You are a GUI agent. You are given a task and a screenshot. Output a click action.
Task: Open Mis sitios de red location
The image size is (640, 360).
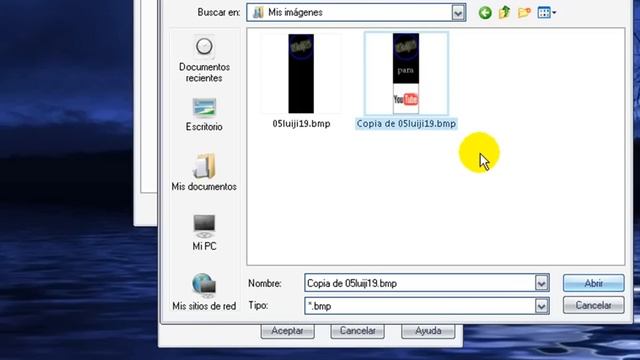[x=204, y=292]
